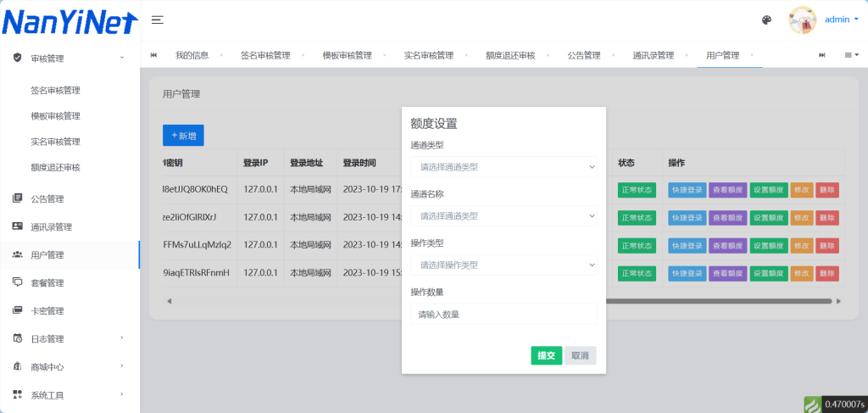The height and width of the screenshot is (413, 868).
Task: Click 正常状态 in the ze2IiOfGIRIXrJ row
Action: click(x=637, y=218)
